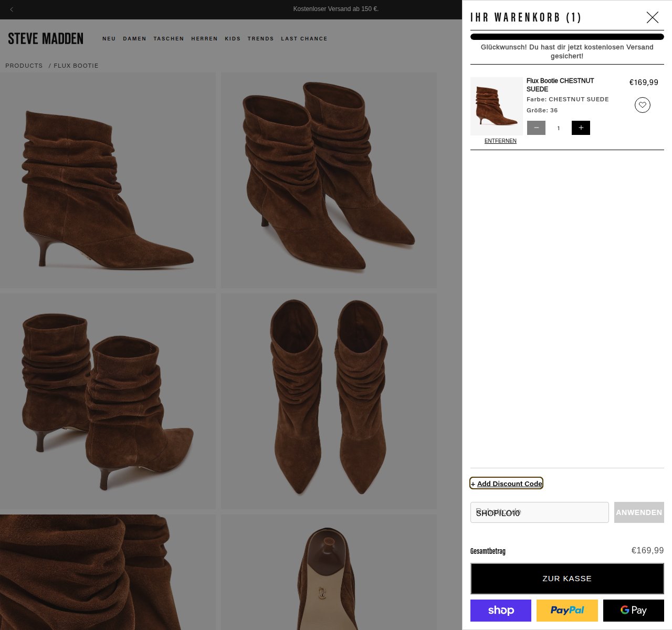Go to PRODUCTS breadcrumb

(x=24, y=66)
